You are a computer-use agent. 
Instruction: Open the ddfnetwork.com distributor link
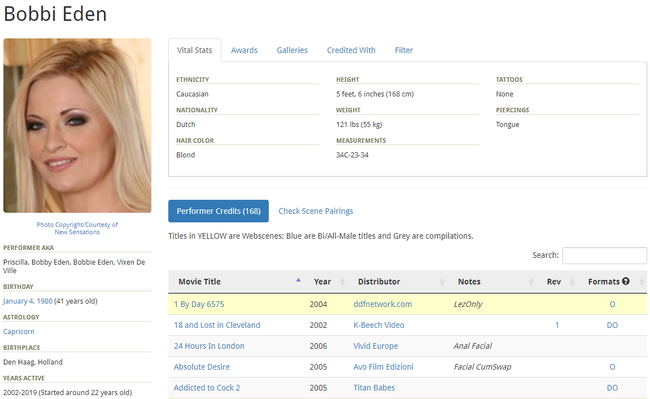tap(383, 304)
